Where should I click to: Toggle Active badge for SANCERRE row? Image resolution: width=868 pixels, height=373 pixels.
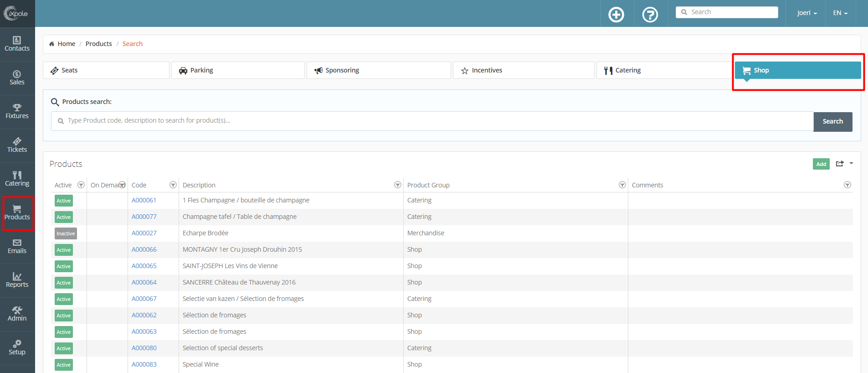[64, 283]
